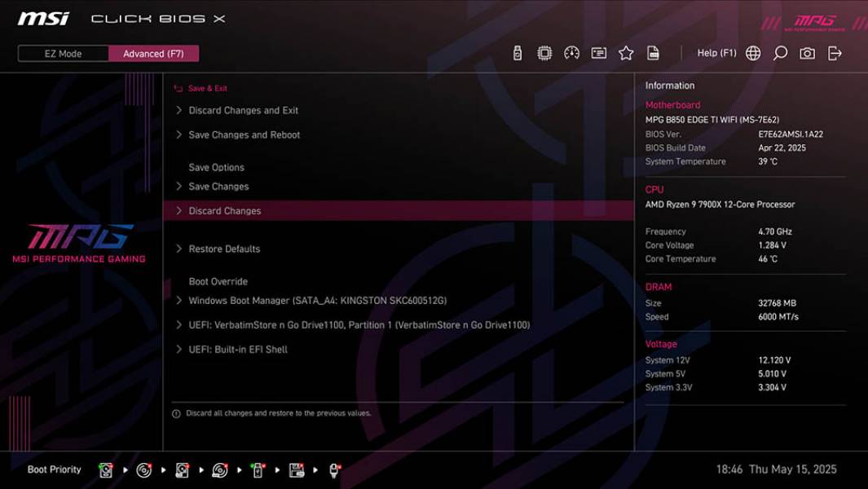Click frequency value 4.70 GHz

(x=775, y=231)
